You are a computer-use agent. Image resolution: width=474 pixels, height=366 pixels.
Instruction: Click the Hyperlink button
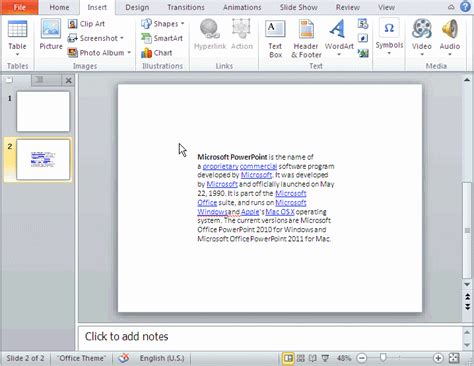210,35
